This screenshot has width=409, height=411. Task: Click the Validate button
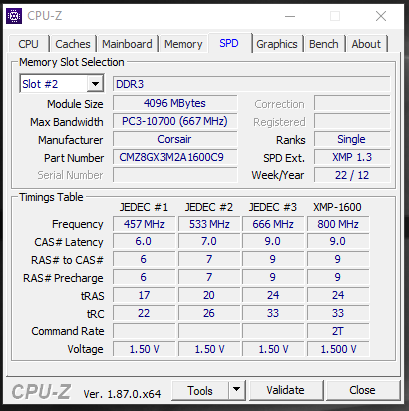tap(286, 390)
